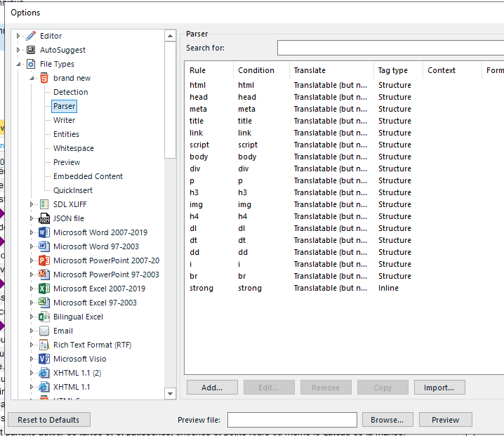Expand the Microsoft Word 2007-2019 node

(32, 232)
